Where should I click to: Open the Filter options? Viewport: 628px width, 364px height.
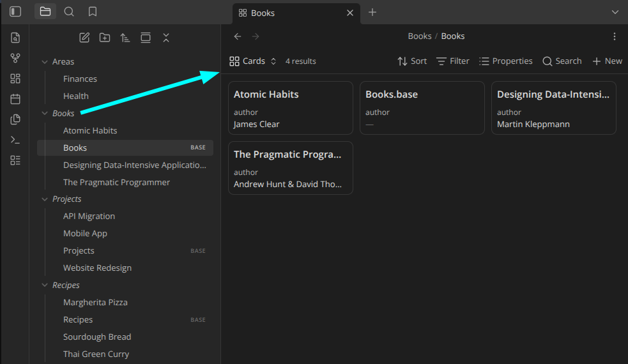click(x=453, y=61)
